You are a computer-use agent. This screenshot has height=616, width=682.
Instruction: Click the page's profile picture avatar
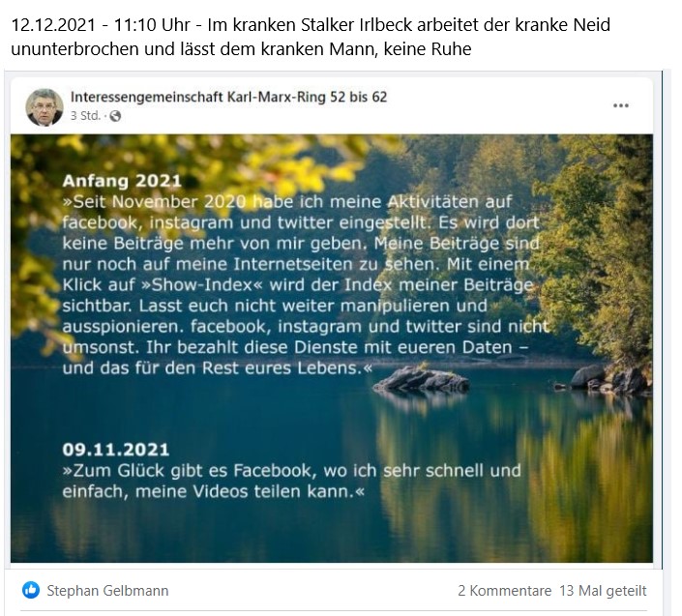(x=44, y=107)
